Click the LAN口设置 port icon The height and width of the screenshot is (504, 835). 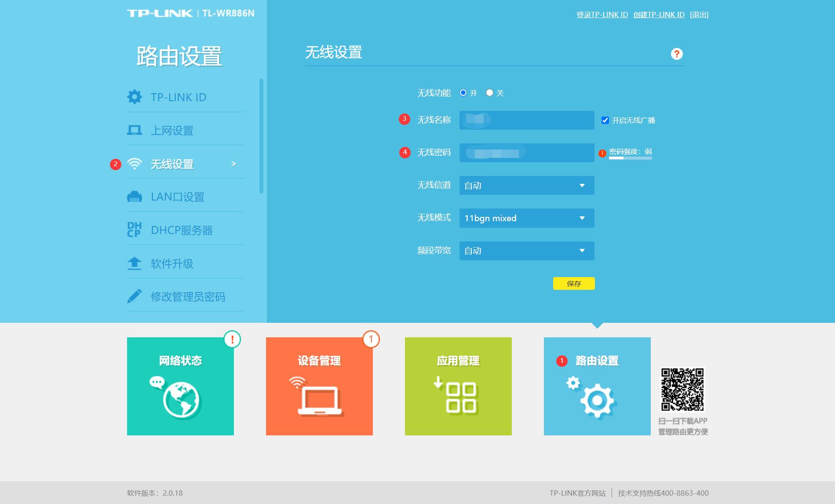click(x=134, y=197)
